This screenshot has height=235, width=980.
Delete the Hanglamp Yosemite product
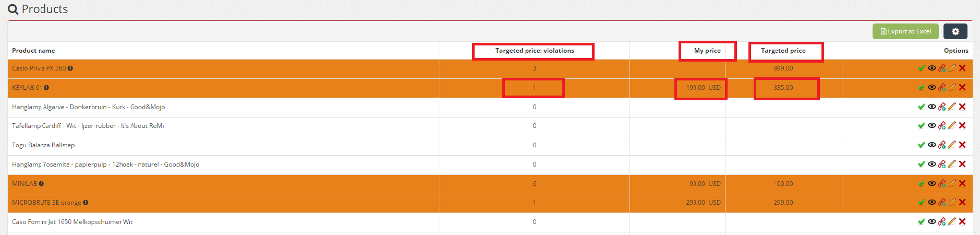962,164
